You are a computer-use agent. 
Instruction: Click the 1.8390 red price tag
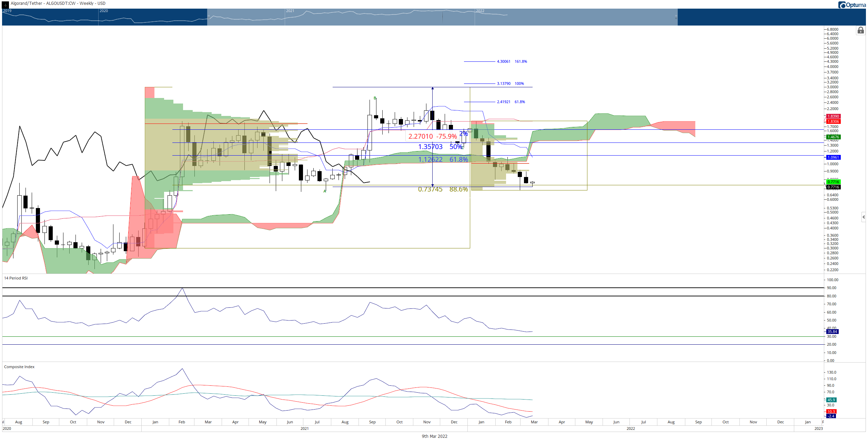pyautogui.click(x=834, y=116)
